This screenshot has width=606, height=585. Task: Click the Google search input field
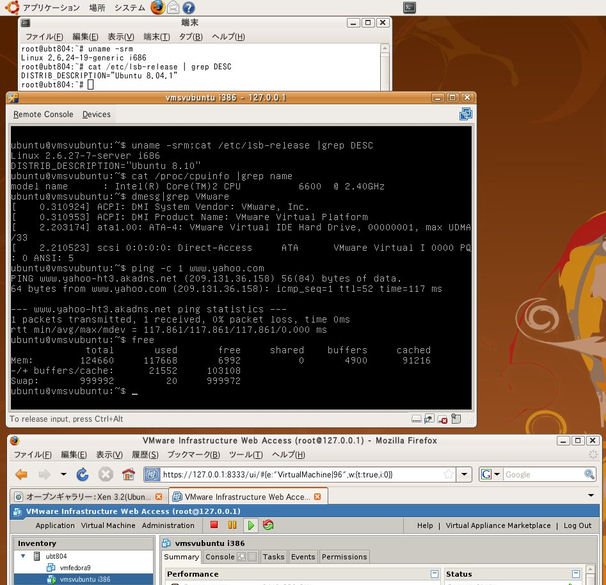tap(543, 474)
